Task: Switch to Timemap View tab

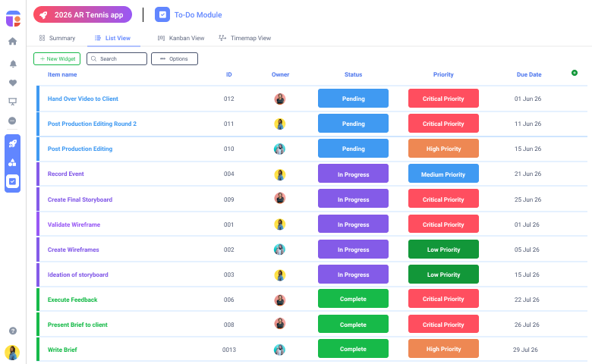Action: click(x=244, y=38)
